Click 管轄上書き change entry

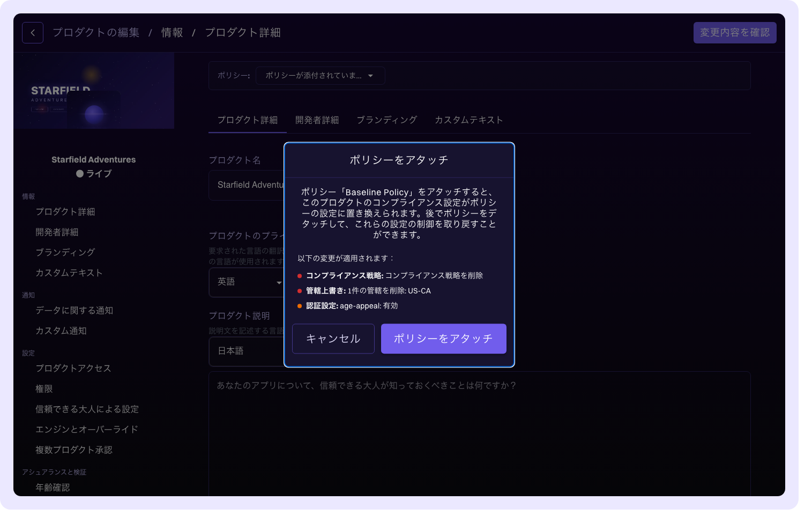pos(364,291)
